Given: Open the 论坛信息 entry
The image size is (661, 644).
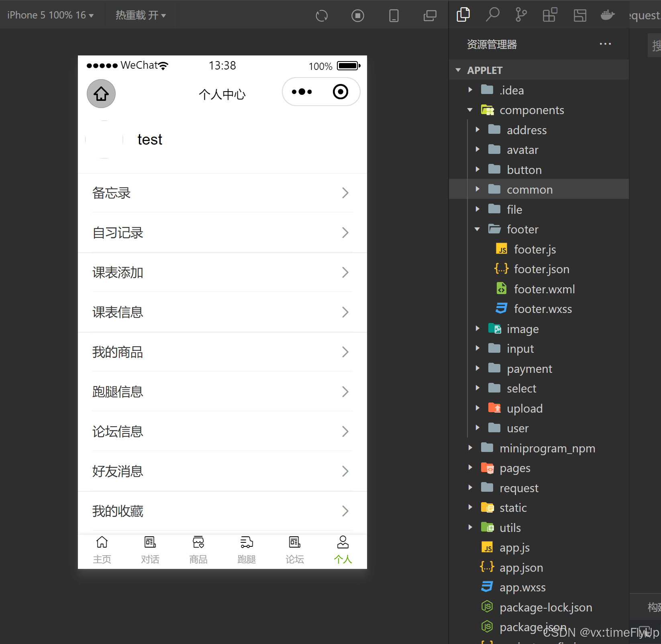Looking at the screenshot, I should coord(222,431).
